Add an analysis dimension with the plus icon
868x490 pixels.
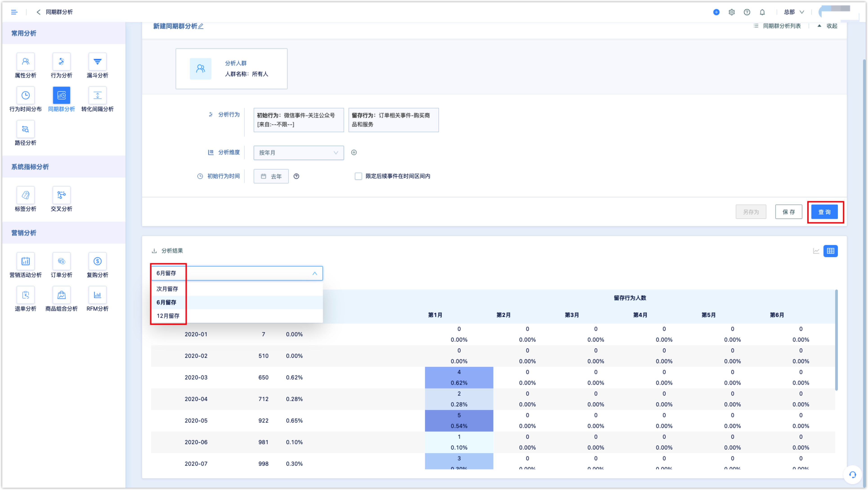coord(353,153)
